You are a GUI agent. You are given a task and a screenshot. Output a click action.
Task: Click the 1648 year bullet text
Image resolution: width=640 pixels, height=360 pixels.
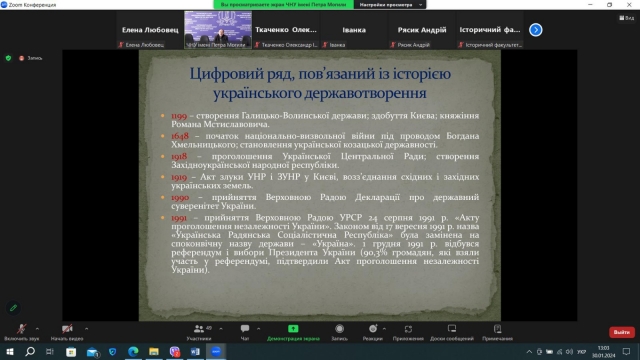(180, 136)
